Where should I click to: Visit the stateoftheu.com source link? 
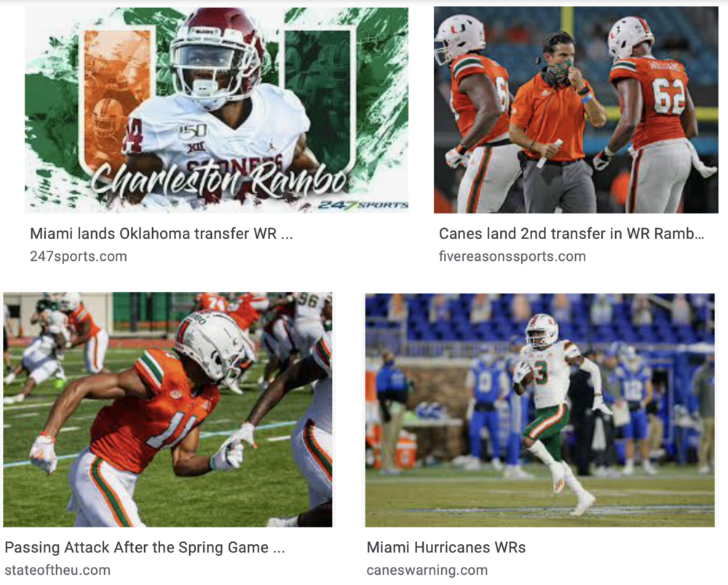pos(58,570)
